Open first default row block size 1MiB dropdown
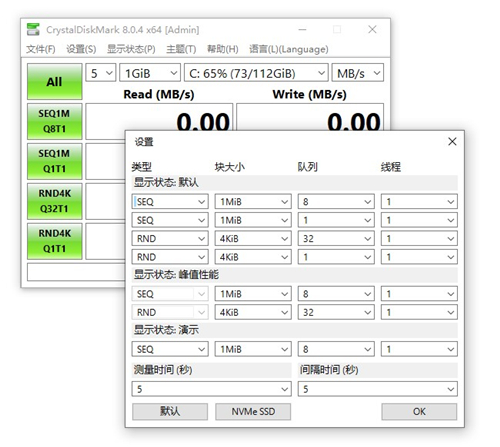 (x=253, y=202)
